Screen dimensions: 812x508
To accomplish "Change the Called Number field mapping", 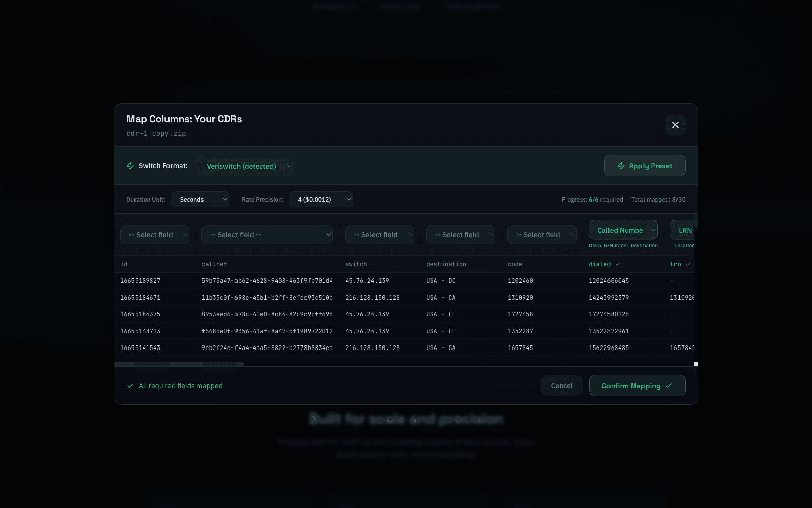I will 623,230.
